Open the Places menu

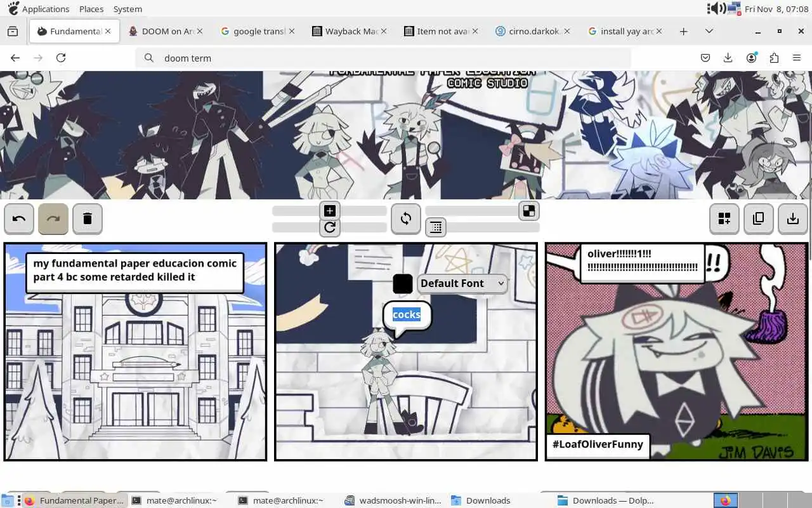point(91,9)
